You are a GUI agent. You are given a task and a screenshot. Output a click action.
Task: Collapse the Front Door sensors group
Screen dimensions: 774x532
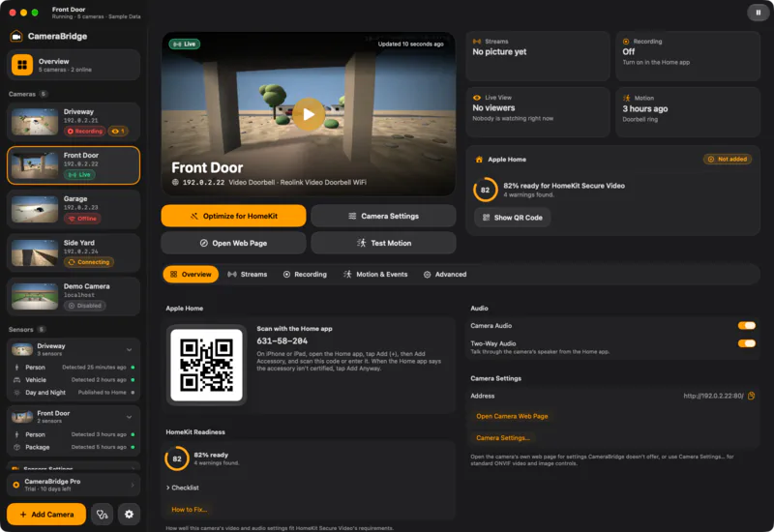[x=130, y=417]
